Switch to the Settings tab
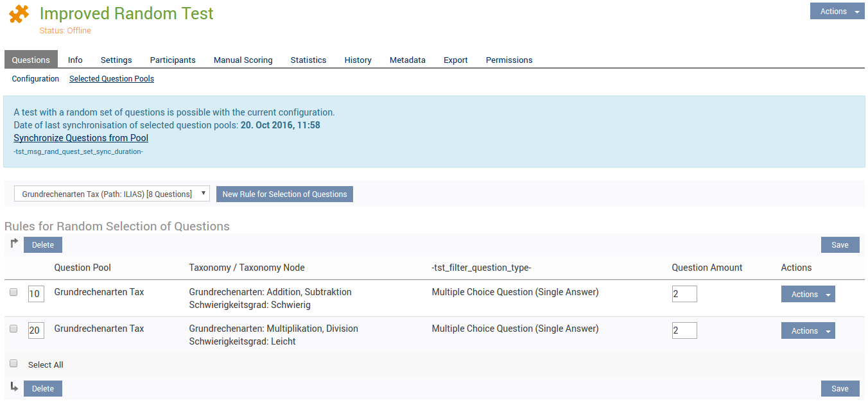 [116, 60]
